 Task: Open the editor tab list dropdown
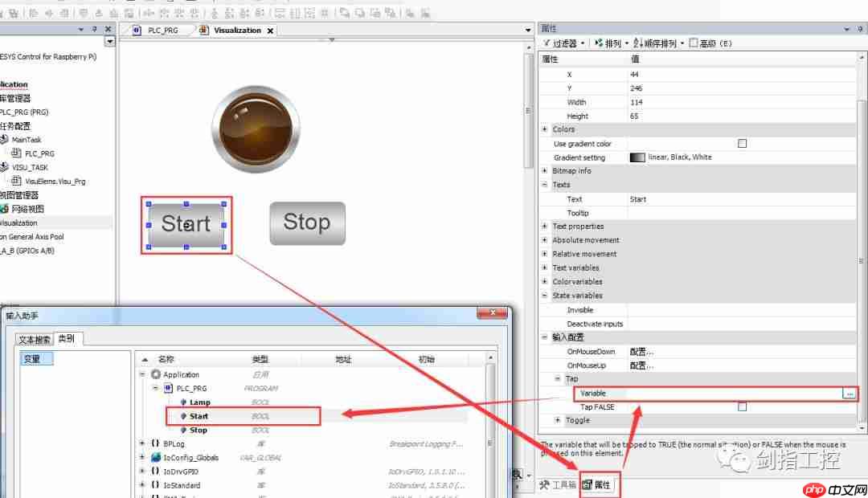click(527, 31)
